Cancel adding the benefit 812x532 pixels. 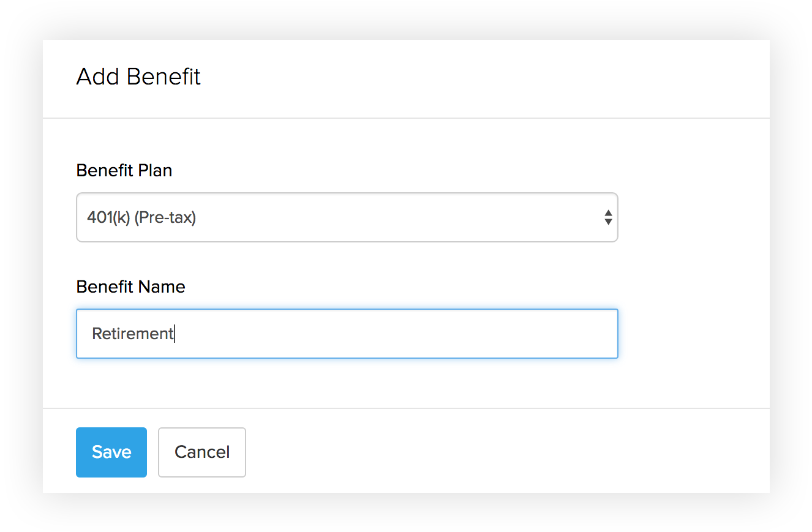click(x=202, y=452)
